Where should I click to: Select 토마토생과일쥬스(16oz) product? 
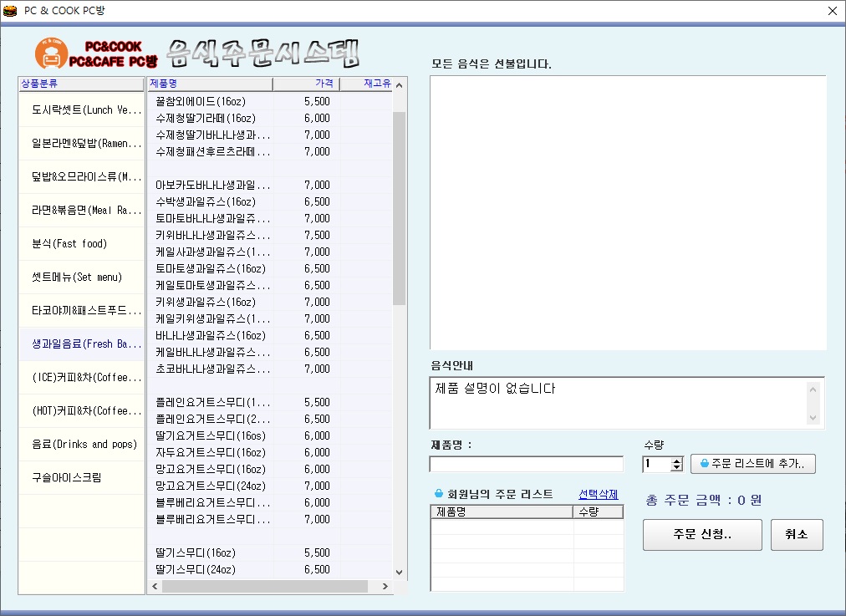(x=270, y=268)
